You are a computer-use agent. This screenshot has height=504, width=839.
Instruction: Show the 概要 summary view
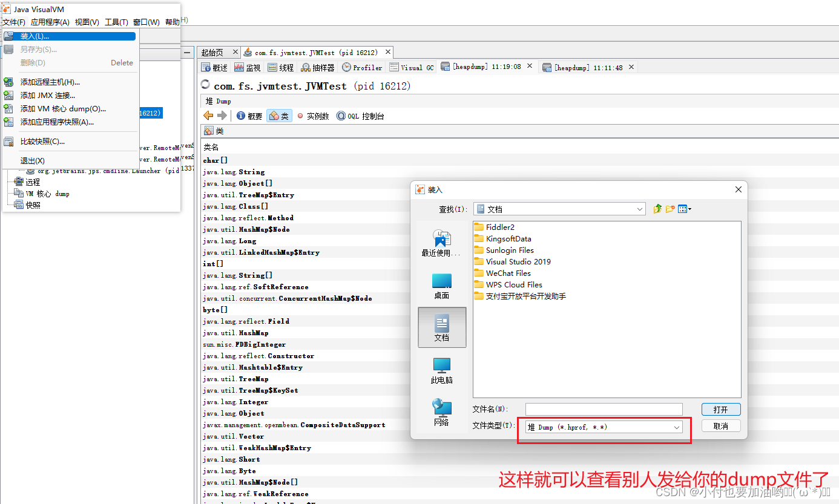249,116
